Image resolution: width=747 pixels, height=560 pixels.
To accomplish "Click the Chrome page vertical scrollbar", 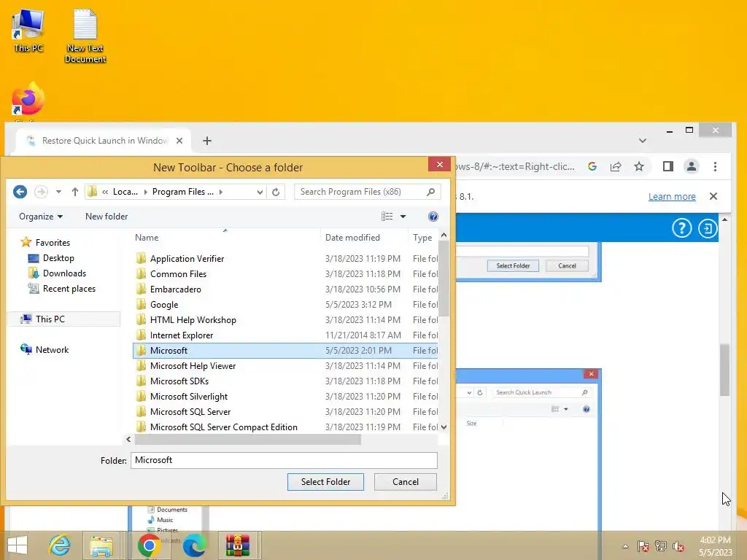I will point(724,370).
